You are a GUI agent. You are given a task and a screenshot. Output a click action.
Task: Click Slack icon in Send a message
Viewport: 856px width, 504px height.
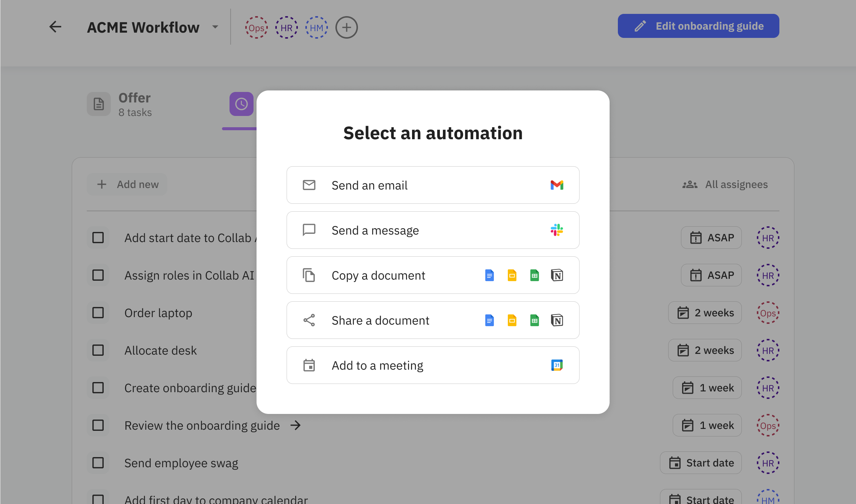[x=557, y=230]
